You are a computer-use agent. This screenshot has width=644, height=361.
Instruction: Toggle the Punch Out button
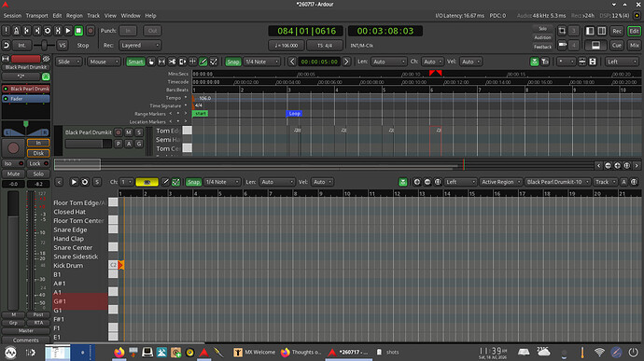click(152, 31)
